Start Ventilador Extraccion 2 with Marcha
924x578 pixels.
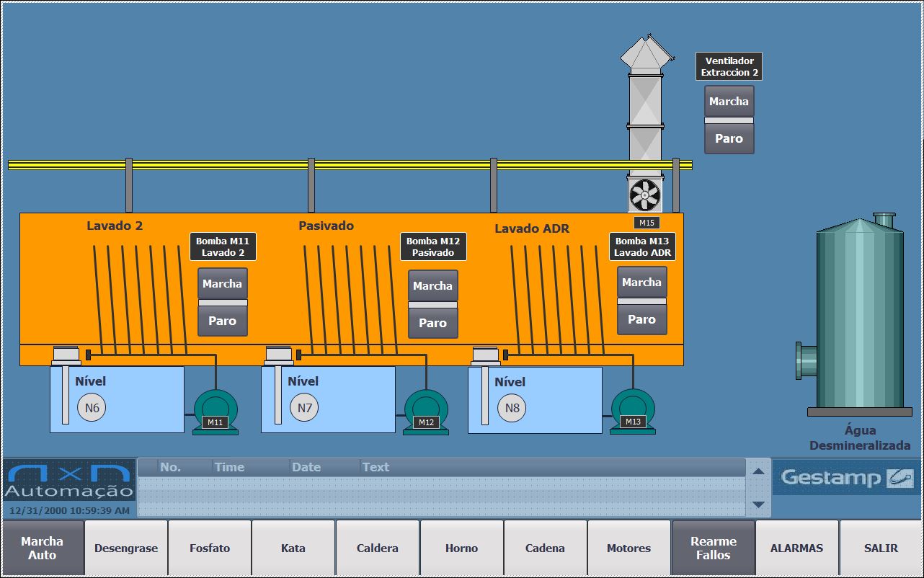(x=729, y=102)
